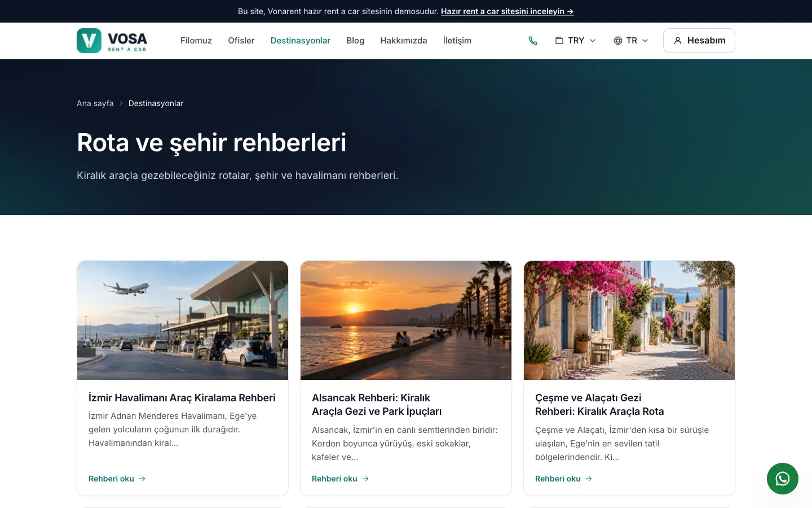Screen dimensions: 812x508
Task: Open the Blog menu item
Action: (x=355, y=41)
